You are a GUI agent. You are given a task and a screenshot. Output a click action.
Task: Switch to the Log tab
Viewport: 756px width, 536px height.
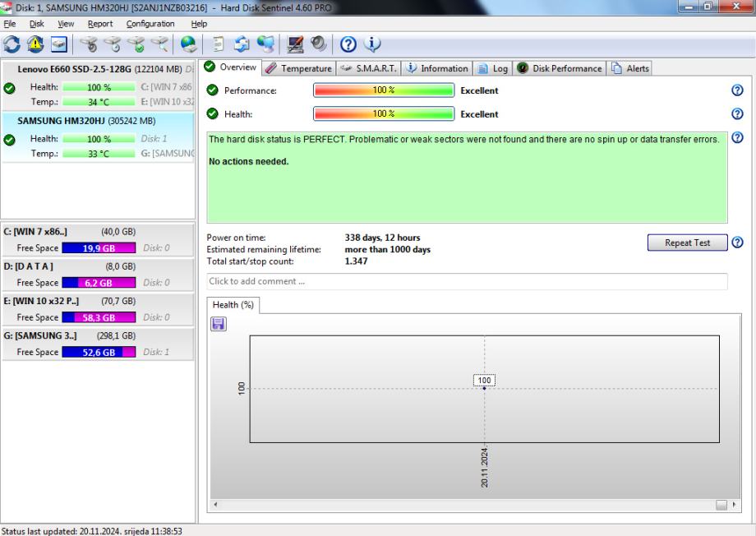(493, 68)
